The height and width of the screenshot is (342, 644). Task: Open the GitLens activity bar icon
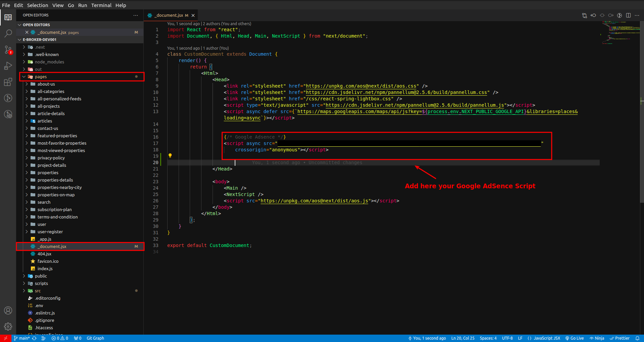(8, 98)
